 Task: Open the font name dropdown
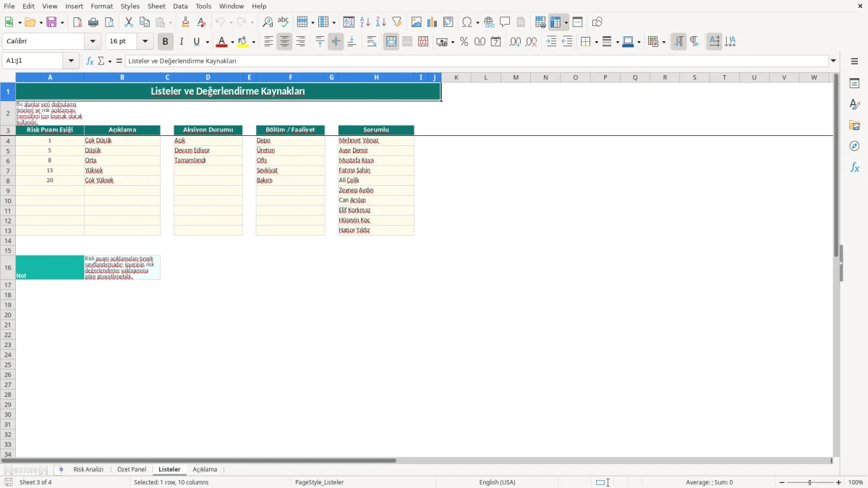93,42
